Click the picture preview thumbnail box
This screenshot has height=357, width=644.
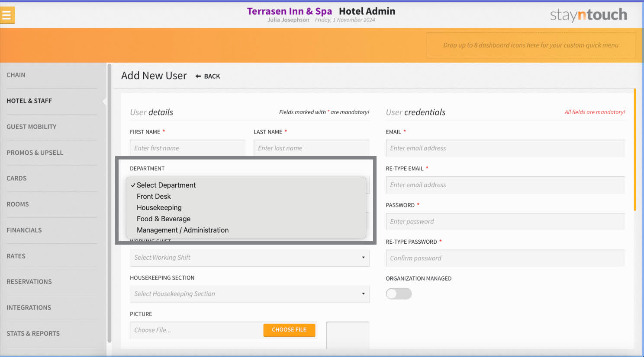pos(348,335)
